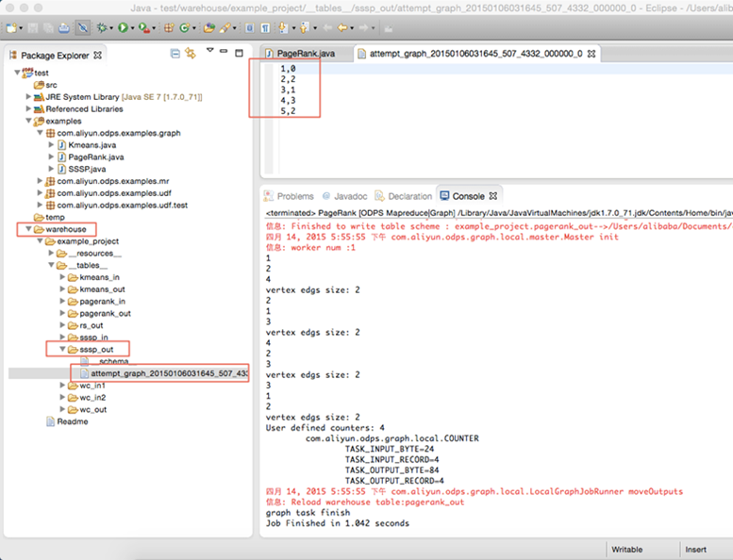Viewport: 733px width, 560px height.
Task: Click the New Java Package icon
Action: click(x=169, y=28)
